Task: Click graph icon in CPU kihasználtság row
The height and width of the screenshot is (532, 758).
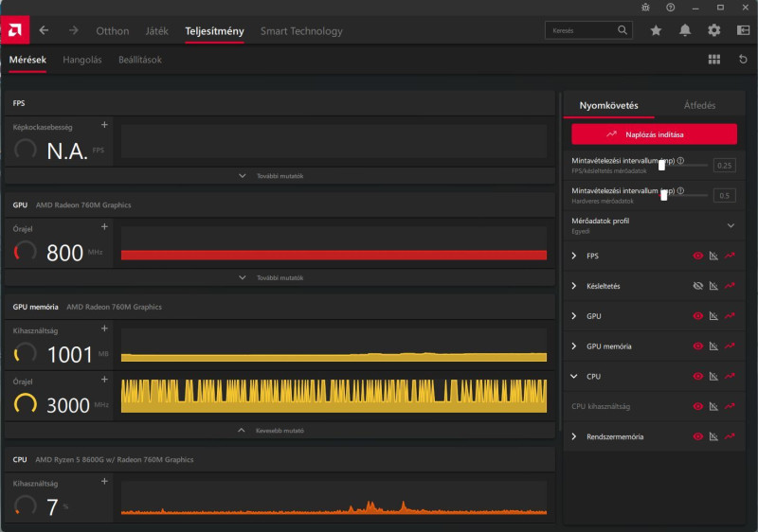Action: click(x=713, y=406)
